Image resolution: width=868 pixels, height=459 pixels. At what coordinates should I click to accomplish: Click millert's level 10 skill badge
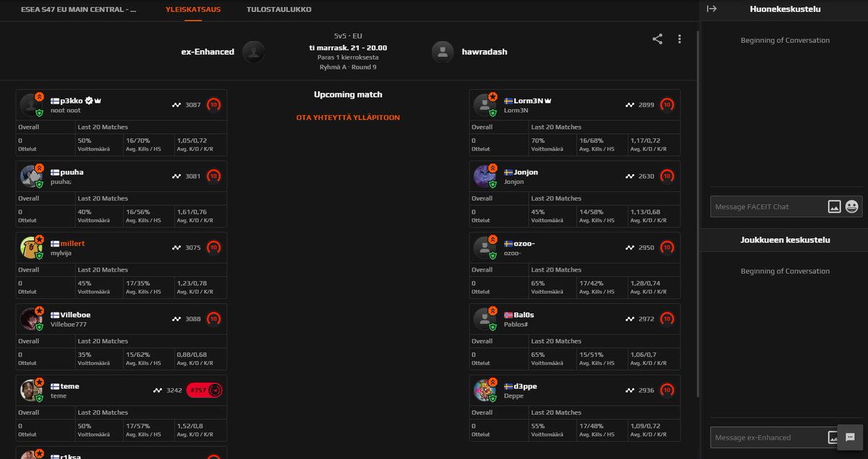[213, 248]
